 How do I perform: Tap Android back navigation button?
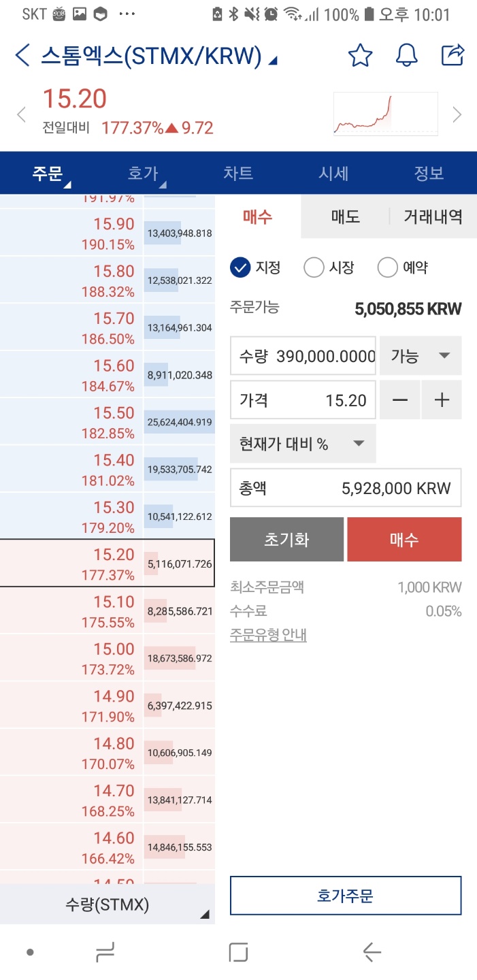[x=372, y=952]
